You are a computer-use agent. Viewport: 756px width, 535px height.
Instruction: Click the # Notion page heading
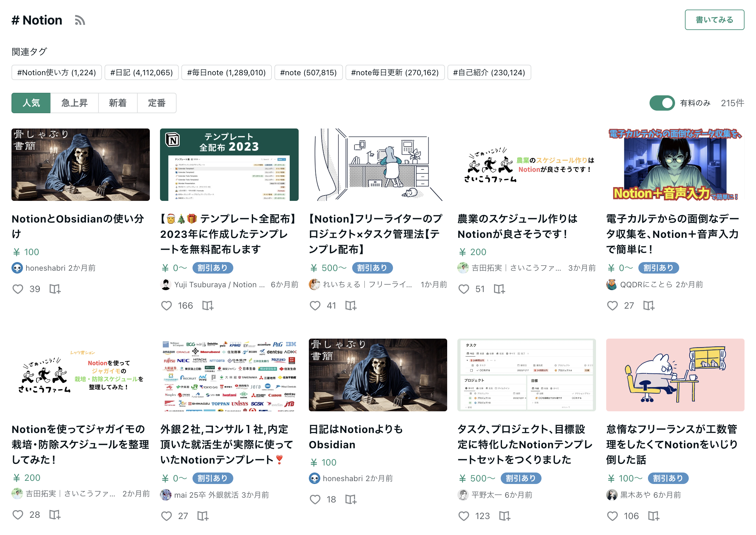click(x=37, y=20)
